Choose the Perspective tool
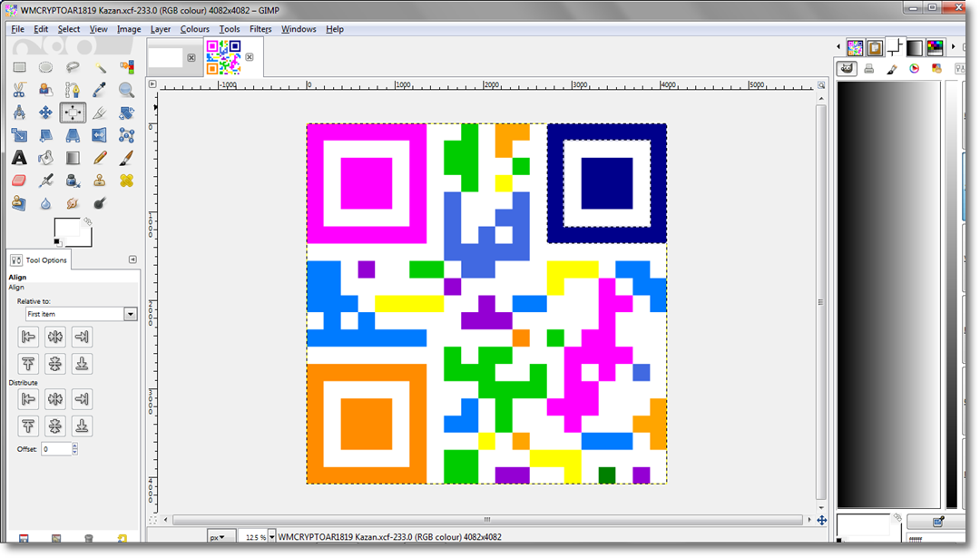This screenshot has width=980, height=558. click(x=73, y=135)
